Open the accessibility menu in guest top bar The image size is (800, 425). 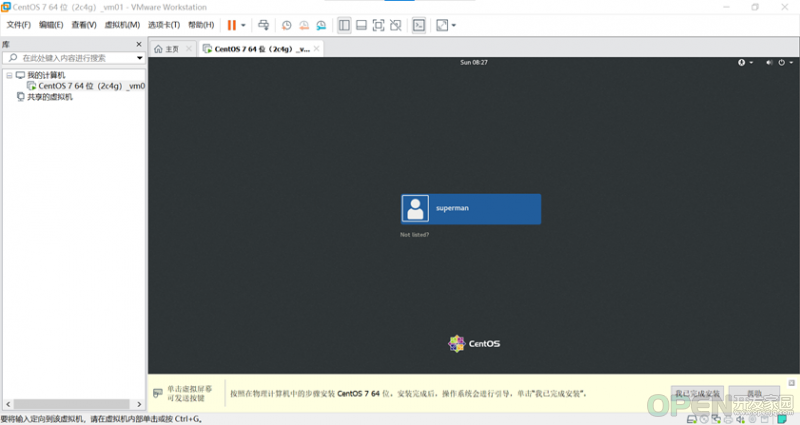tap(741, 62)
